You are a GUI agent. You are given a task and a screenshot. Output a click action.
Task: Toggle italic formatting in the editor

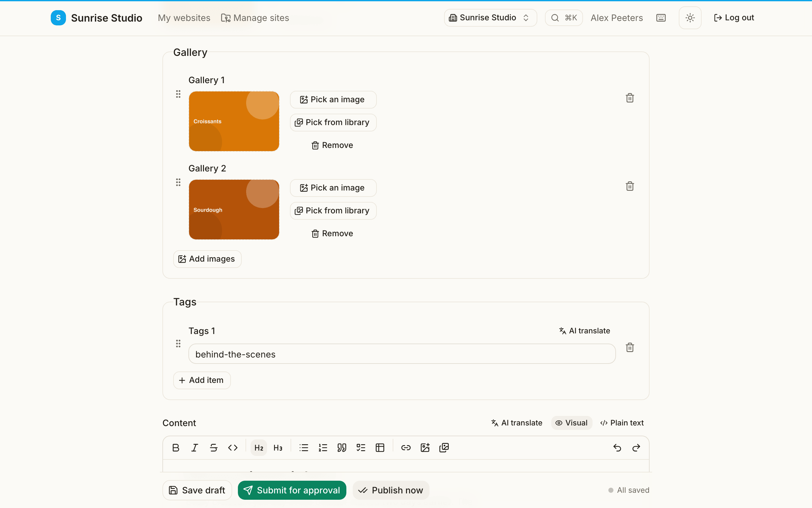click(195, 448)
